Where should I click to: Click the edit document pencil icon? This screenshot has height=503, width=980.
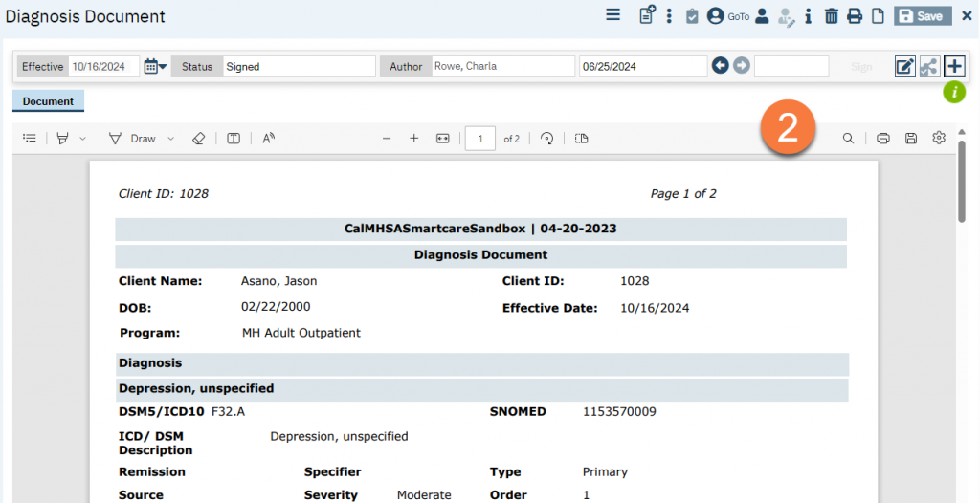pyautogui.click(x=904, y=66)
